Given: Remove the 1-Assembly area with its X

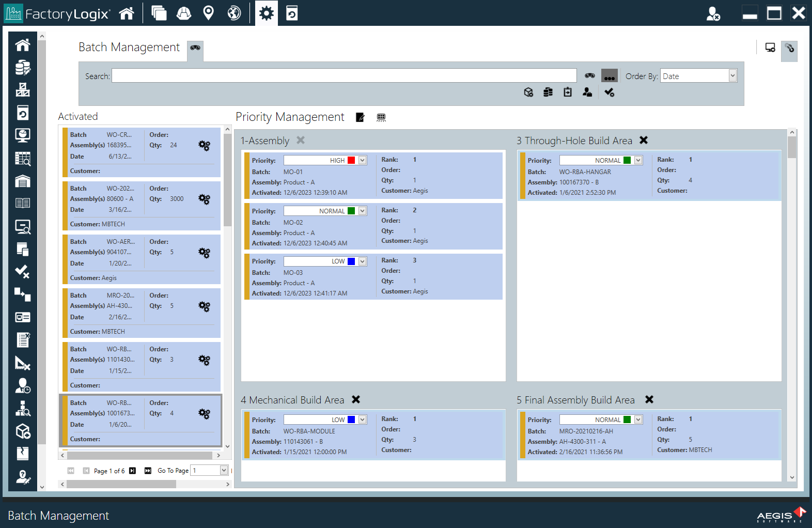Looking at the screenshot, I should click(x=301, y=141).
